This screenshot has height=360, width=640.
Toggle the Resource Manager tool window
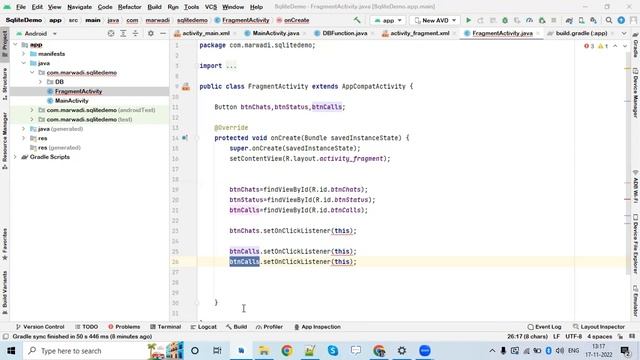[x=4, y=141]
